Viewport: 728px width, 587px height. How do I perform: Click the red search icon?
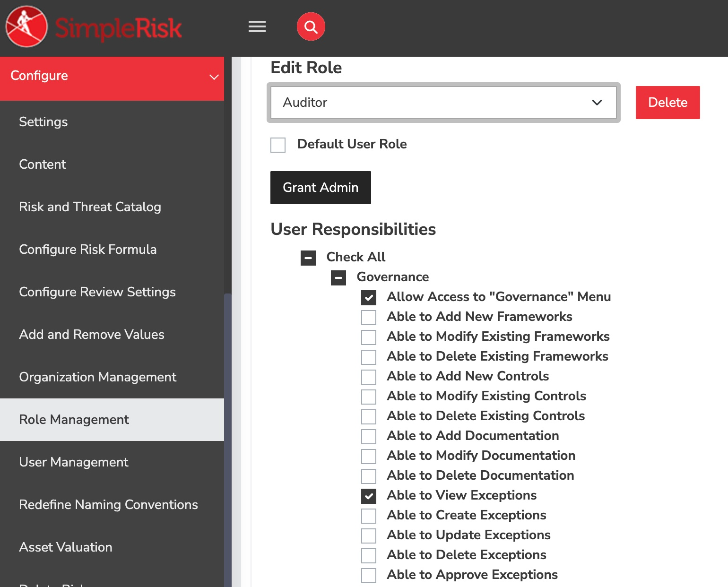[x=311, y=27]
